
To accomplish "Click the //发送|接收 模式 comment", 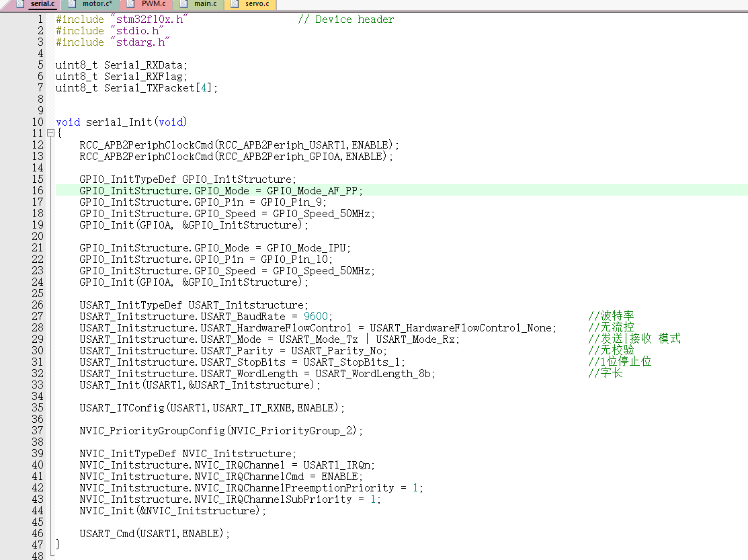I will (x=634, y=339).
